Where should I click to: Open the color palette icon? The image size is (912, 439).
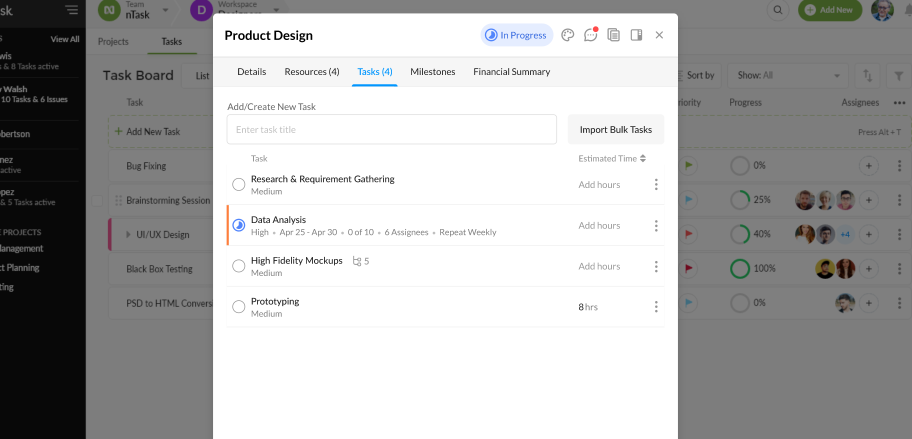(x=568, y=35)
